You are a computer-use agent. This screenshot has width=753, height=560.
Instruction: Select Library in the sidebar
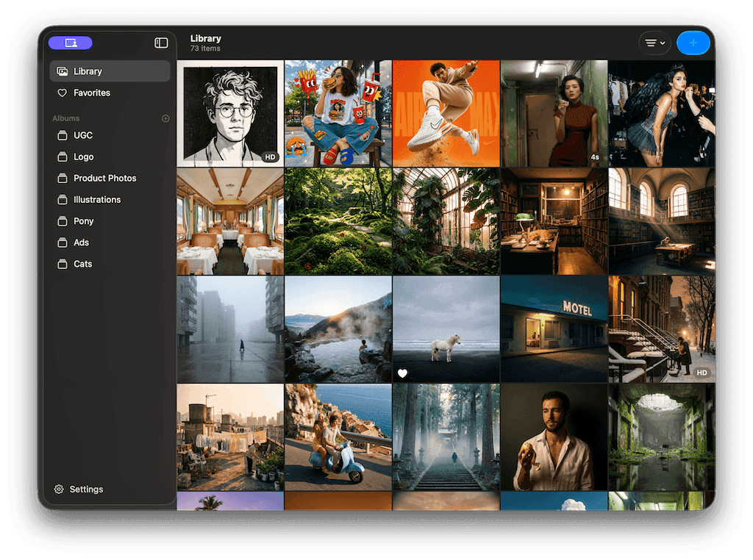click(x=110, y=71)
